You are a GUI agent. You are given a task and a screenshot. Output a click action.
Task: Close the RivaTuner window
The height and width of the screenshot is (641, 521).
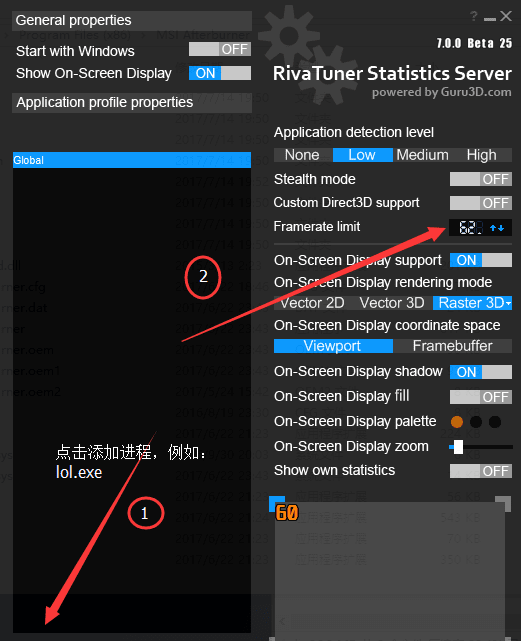pyautogui.click(x=506, y=16)
